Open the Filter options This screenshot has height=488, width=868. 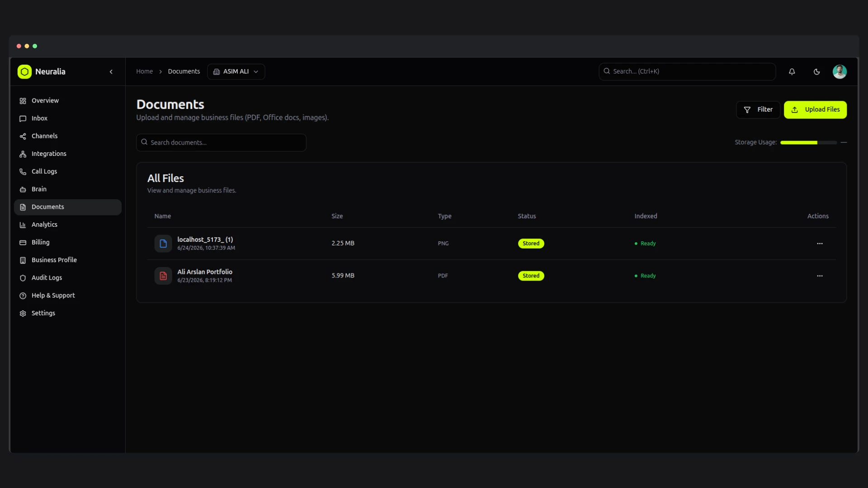click(758, 110)
